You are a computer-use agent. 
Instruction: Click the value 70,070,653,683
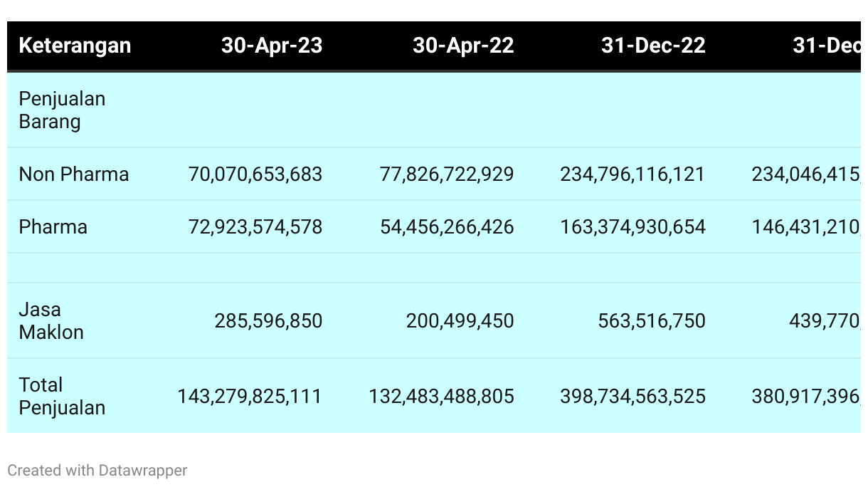tap(255, 174)
